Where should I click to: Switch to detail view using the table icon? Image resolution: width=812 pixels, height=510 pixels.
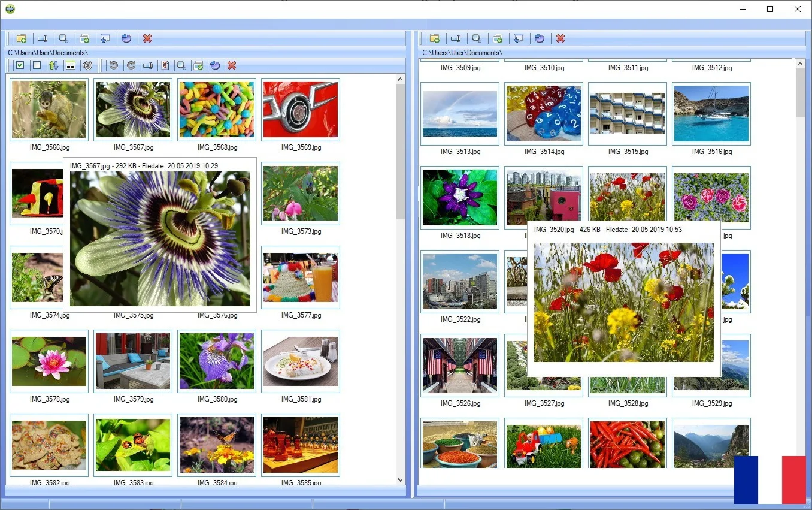pyautogui.click(x=70, y=65)
